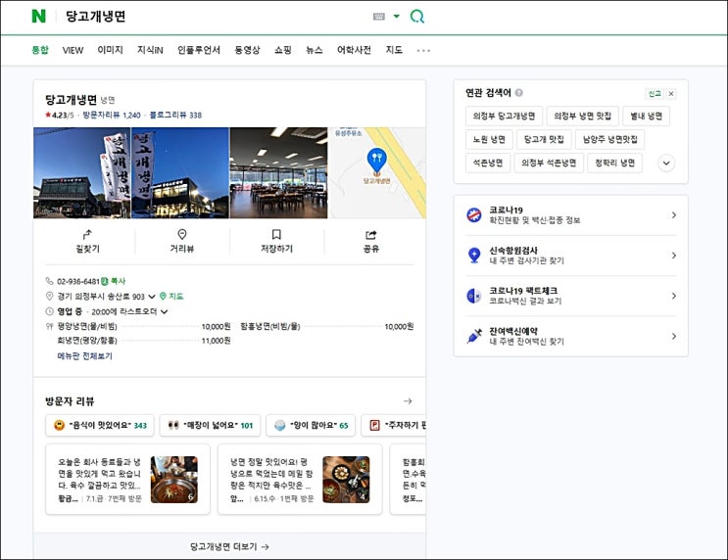Click the 길찾기 directions icon
Image resolution: width=728 pixels, height=560 pixels.
coord(87,234)
